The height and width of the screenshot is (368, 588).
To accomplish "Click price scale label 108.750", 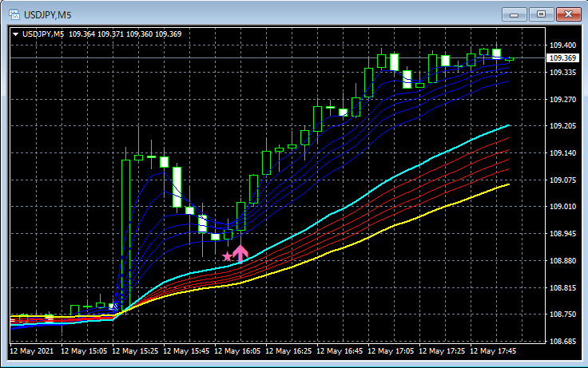I will tap(562, 314).
